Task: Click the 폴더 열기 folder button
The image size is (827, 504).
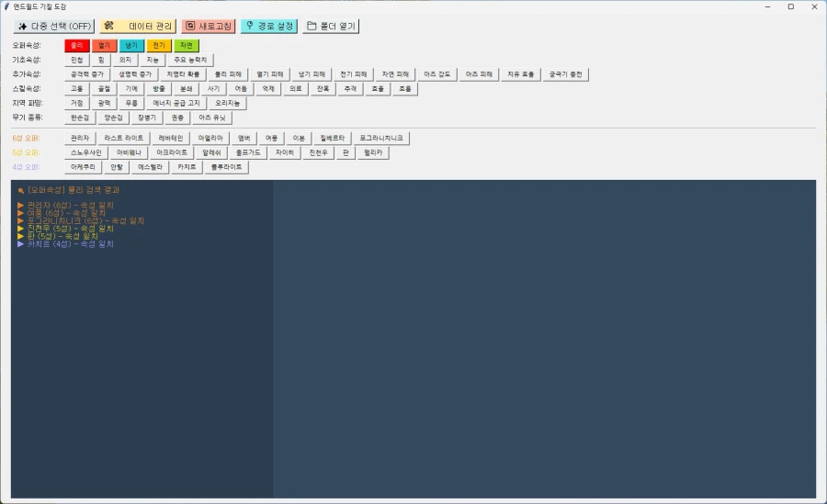Action: pos(331,26)
